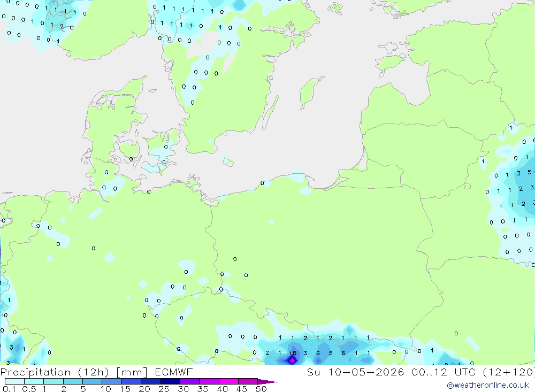Click the 0.5–1 mm legend color swatch
The width and height of the screenshot is (535, 392).
[x=34, y=381]
